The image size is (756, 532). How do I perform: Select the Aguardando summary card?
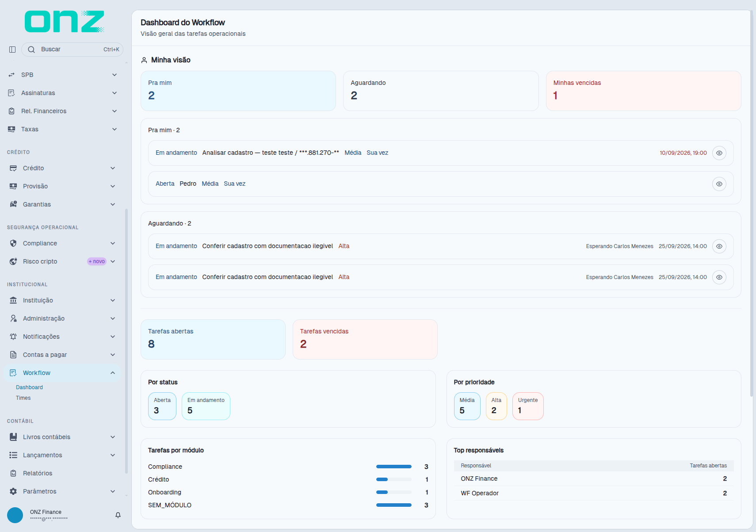(x=441, y=91)
